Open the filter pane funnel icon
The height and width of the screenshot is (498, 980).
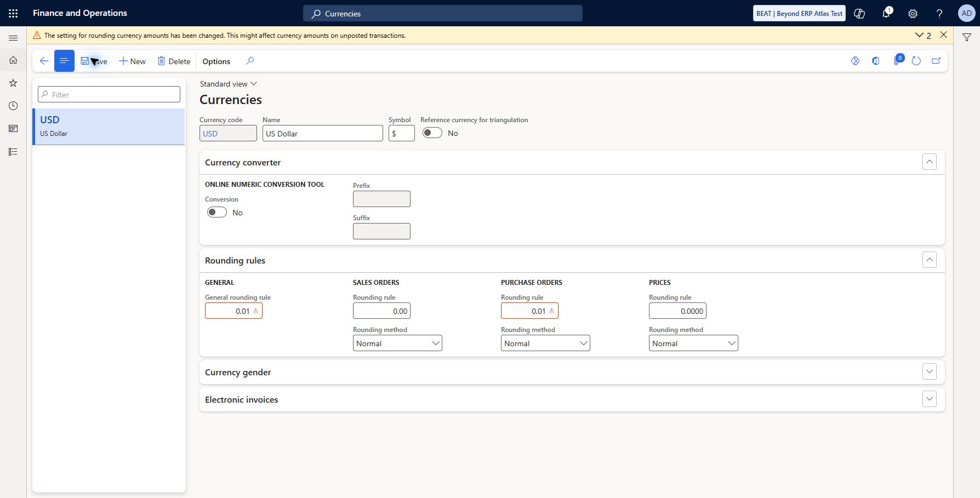967,37
